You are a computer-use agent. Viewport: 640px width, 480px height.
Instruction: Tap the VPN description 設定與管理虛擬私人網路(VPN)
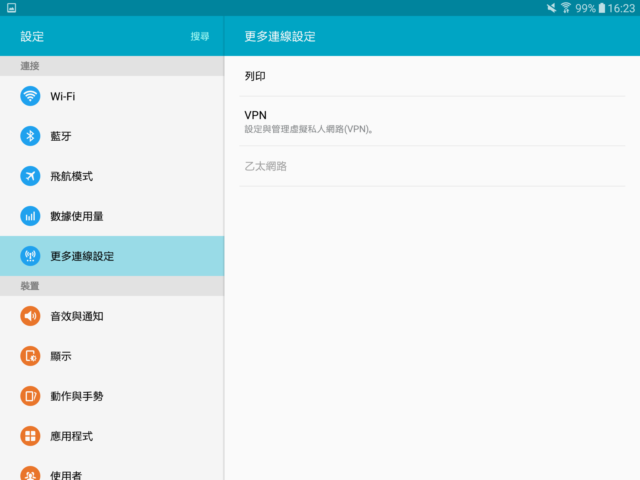click(x=308, y=129)
